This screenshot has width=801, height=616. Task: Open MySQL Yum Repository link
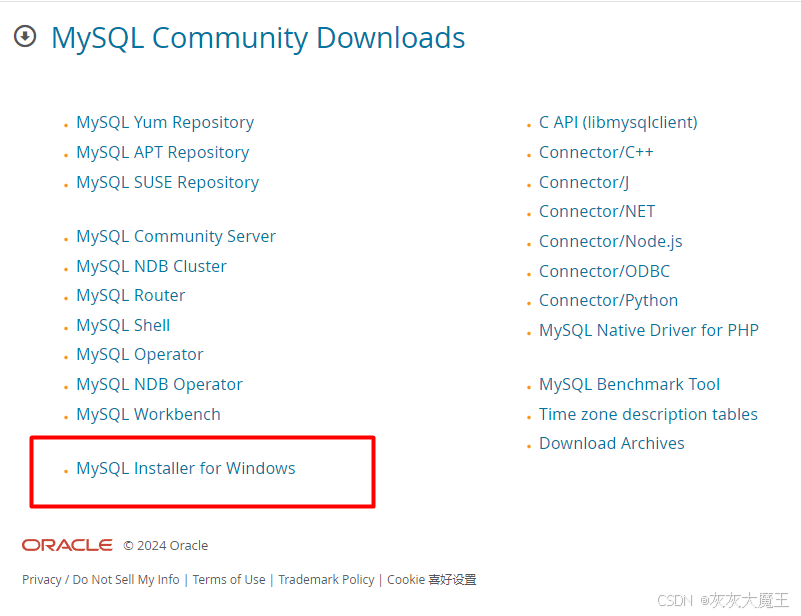point(165,123)
